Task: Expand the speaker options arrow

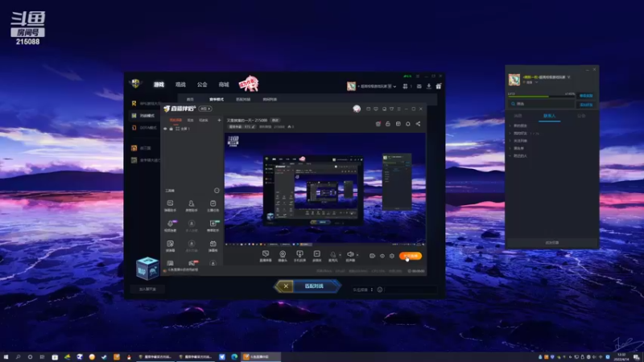Action: [357, 255]
